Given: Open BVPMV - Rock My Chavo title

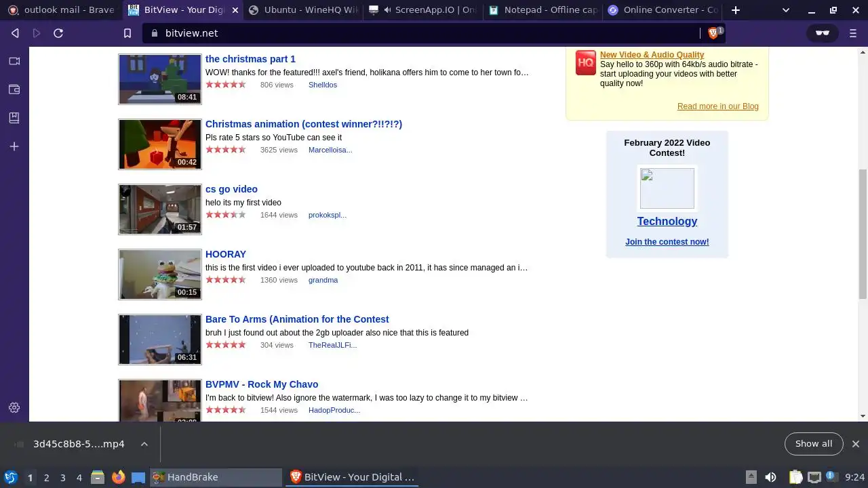Looking at the screenshot, I should tap(262, 384).
